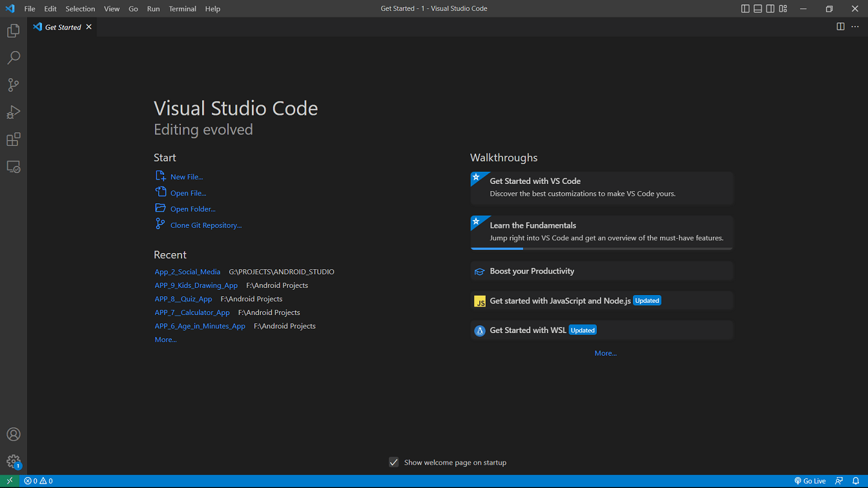The width and height of the screenshot is (868, 488).
Task: Open editor More Actions ellipsis
Action: [856, 26]
